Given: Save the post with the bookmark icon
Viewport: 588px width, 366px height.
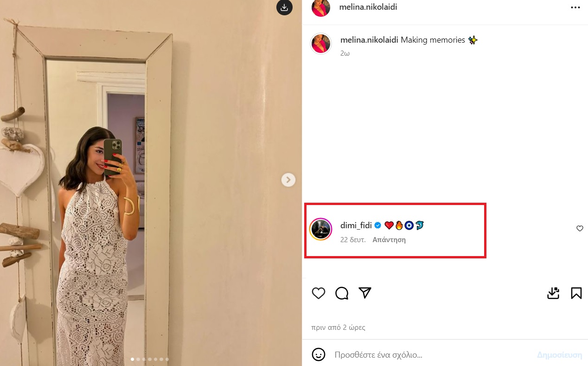Looking at the screenshot, I should pyautogui.click(x=576, y=293).
